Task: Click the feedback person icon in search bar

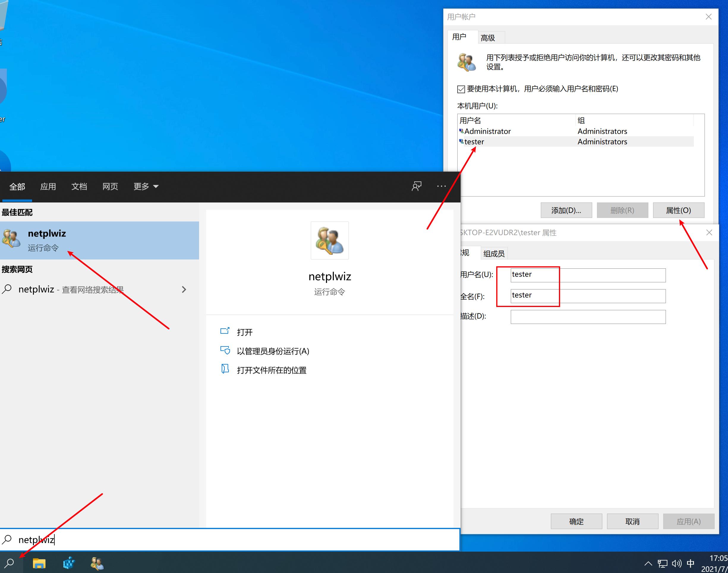Action: (x=417, y=186)
